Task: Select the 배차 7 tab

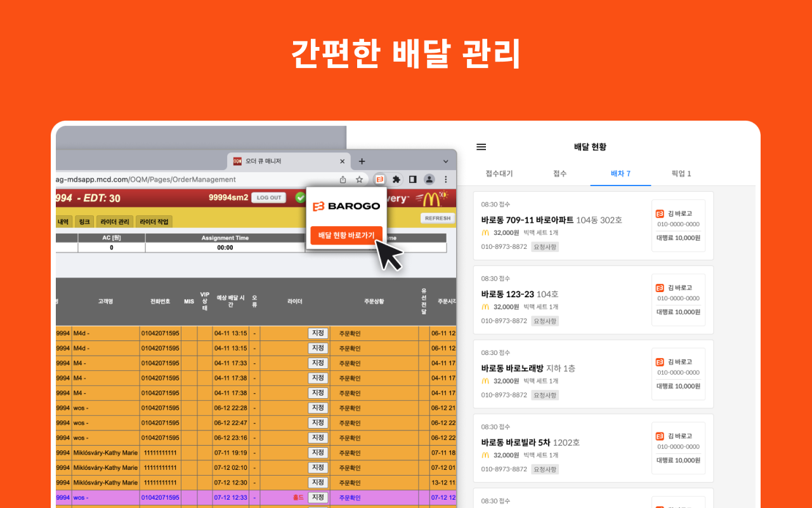Action: point(620,173)
